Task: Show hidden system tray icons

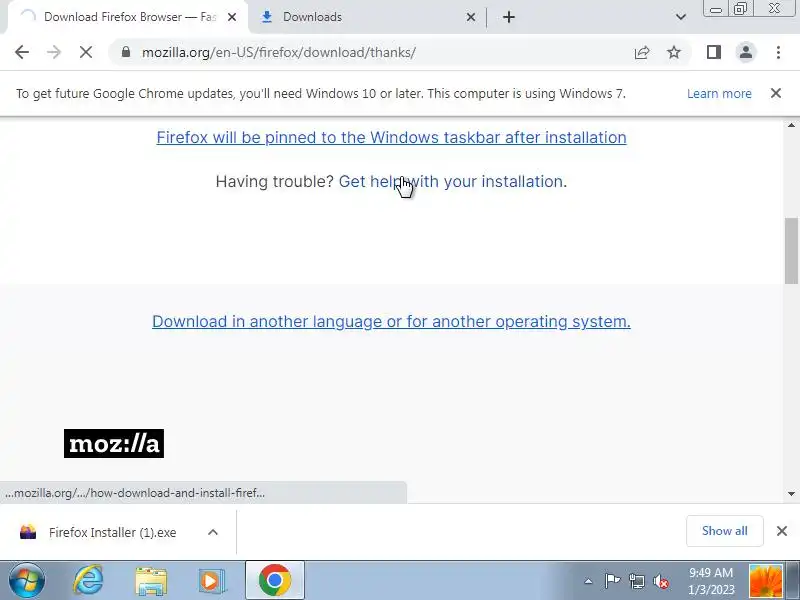Action: (x=588, y=581)
